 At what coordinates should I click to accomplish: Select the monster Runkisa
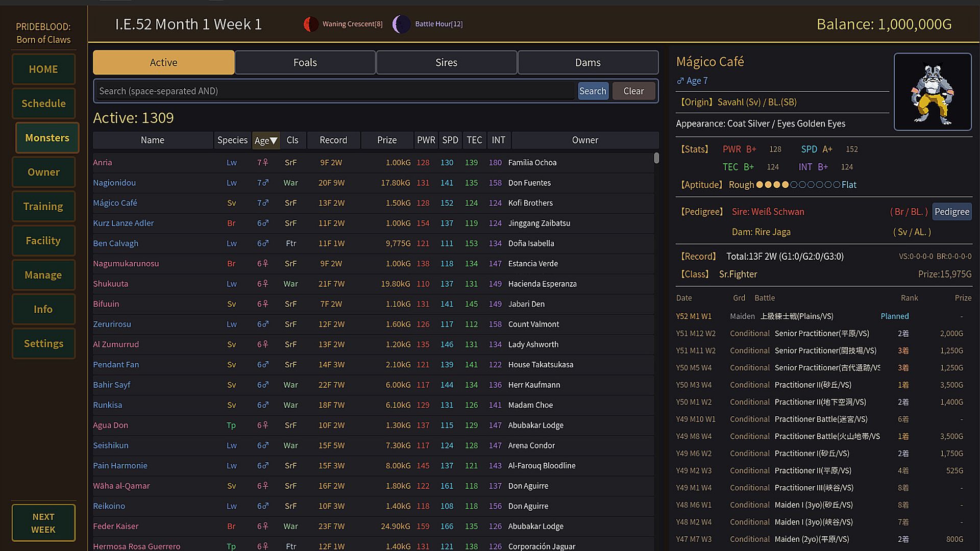373,405
